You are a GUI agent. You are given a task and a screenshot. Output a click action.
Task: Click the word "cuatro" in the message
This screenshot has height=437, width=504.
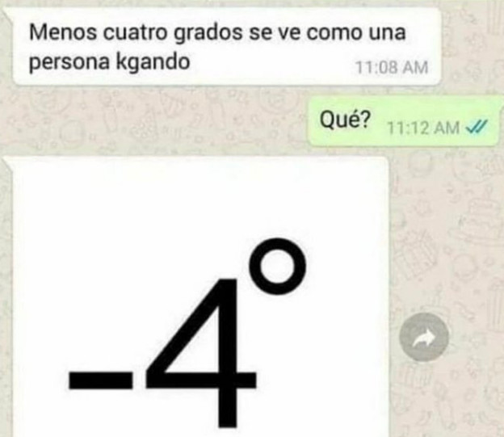[x=135, y=33]
